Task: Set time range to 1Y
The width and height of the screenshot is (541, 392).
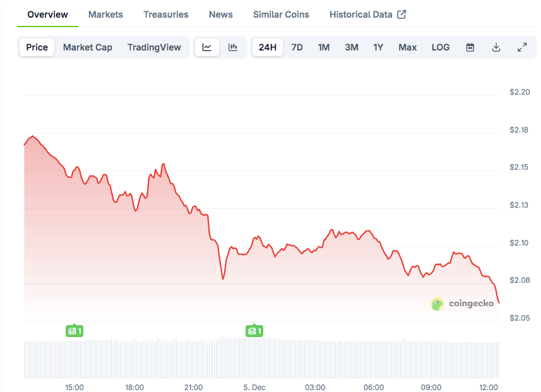Action: [378, 47]
